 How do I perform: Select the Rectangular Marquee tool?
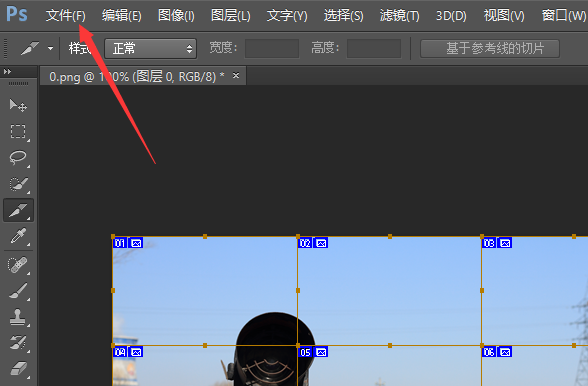(x=18, y=132)
